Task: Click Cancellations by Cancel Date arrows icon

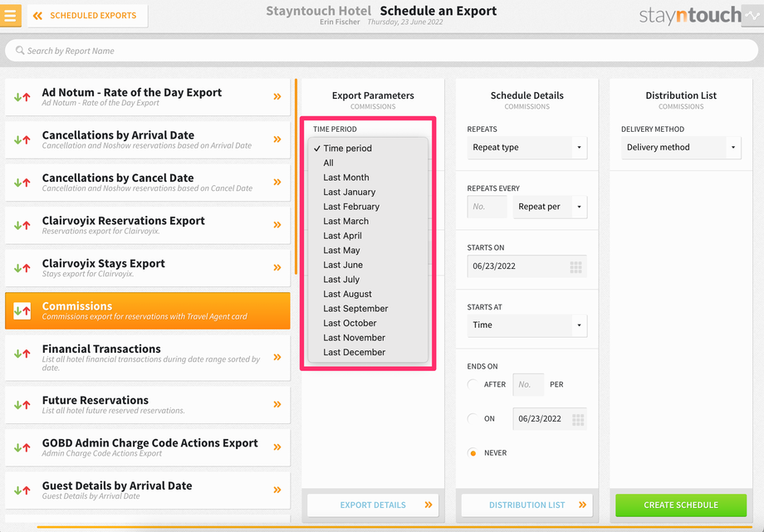Action: pos(22,183)
